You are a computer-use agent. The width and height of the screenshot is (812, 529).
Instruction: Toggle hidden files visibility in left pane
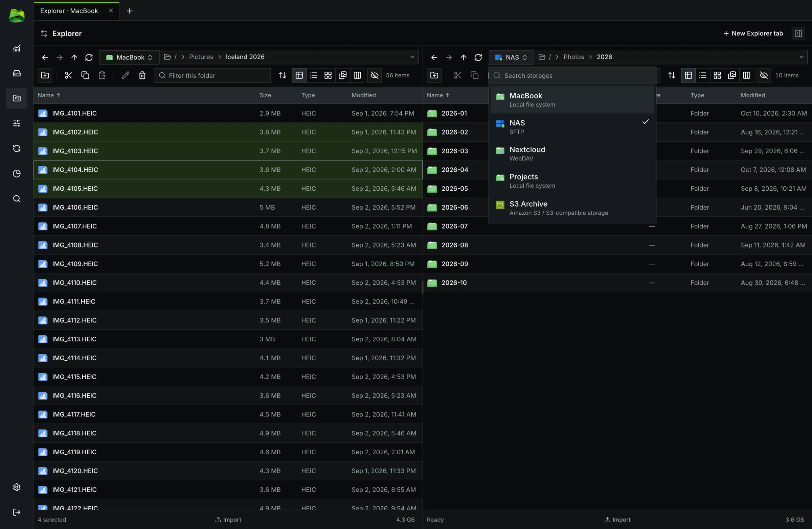[x=375, y=75]
